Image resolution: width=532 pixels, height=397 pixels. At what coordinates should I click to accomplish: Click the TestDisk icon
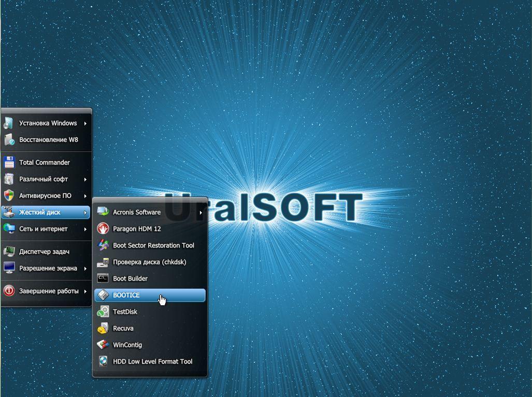click(x=103, y=311)
